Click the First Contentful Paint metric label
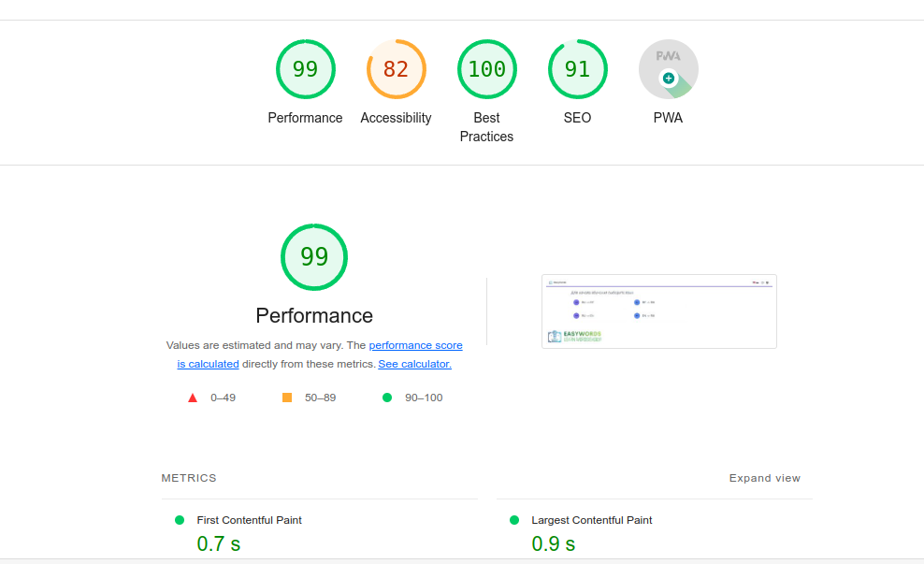The height and width of the screenshot is (564, 924). click(250, 520)
